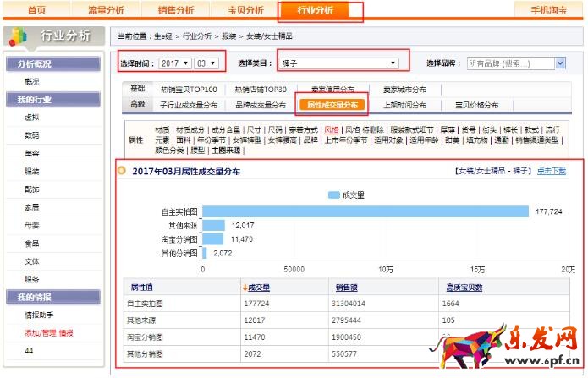Open 热销宝贝TOP100 report tab

[x=190, y=90]
